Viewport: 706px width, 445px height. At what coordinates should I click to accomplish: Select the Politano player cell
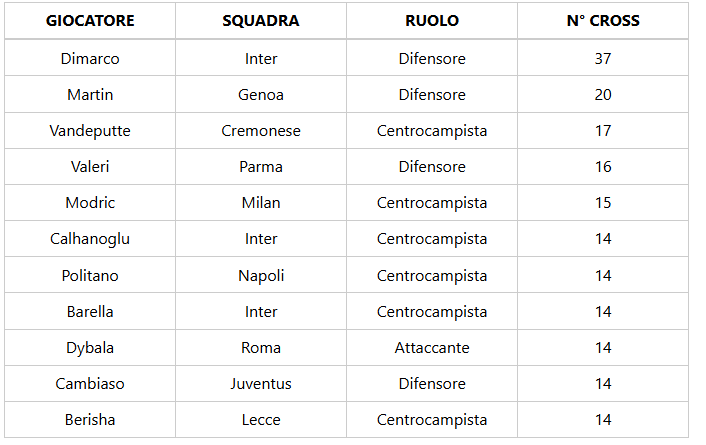pyautogui.click(x=90, y=276)
